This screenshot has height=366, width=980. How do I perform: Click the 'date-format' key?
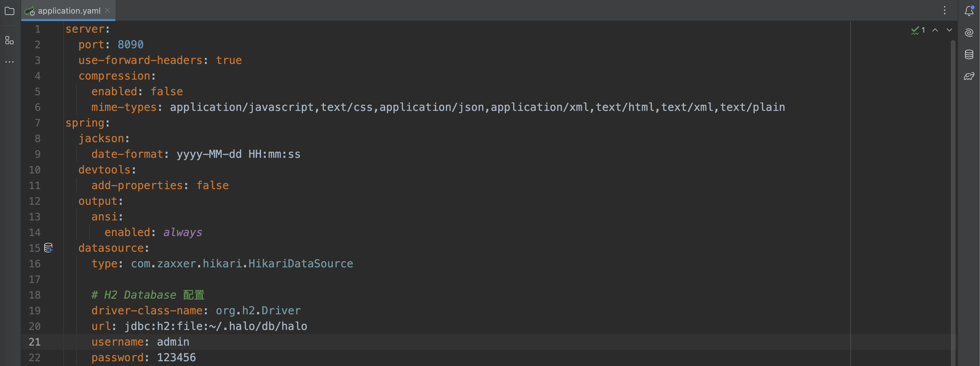(x=127, y=154)
